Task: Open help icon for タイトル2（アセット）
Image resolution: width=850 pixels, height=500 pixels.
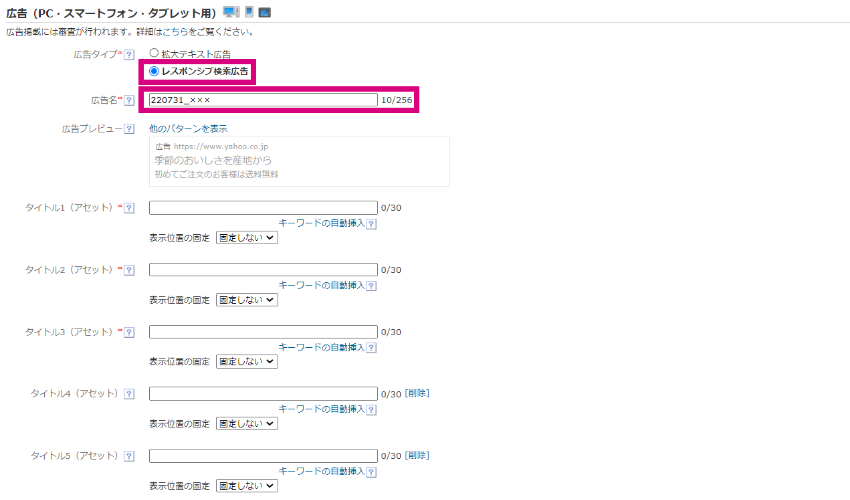Action: click(x=129, y=270)
